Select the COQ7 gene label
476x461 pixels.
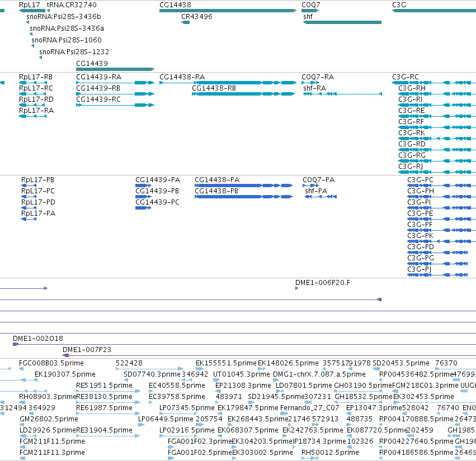311,5
